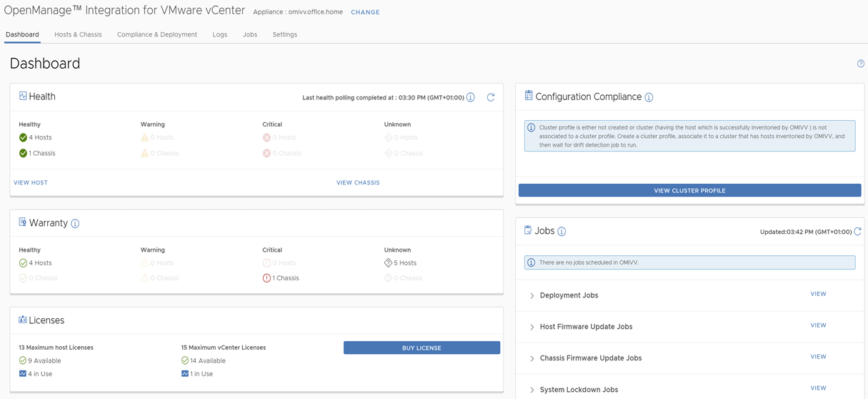Click red critical icon beside Warranty 1 Chassis
The width and height of the screenshot is (868, 399).
point(266,278)
